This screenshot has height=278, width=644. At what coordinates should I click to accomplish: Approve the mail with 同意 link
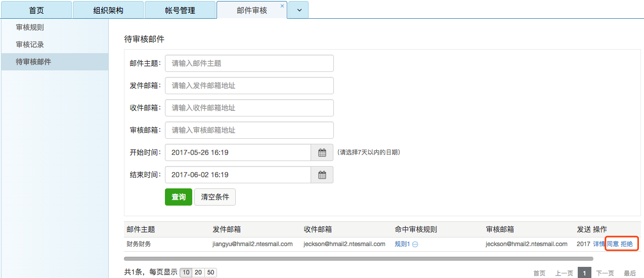[x=613, y=244]
